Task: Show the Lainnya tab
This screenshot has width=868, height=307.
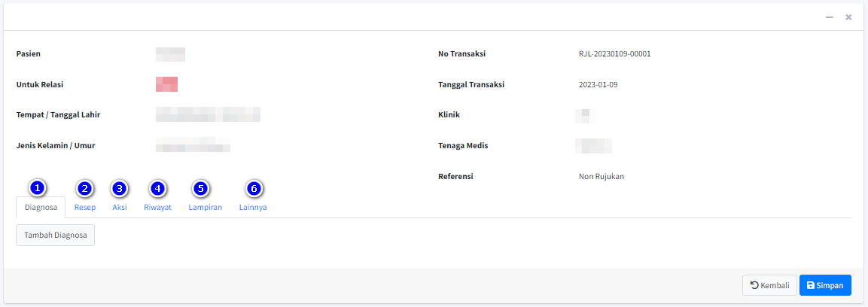Action: (x=252, y=208)
